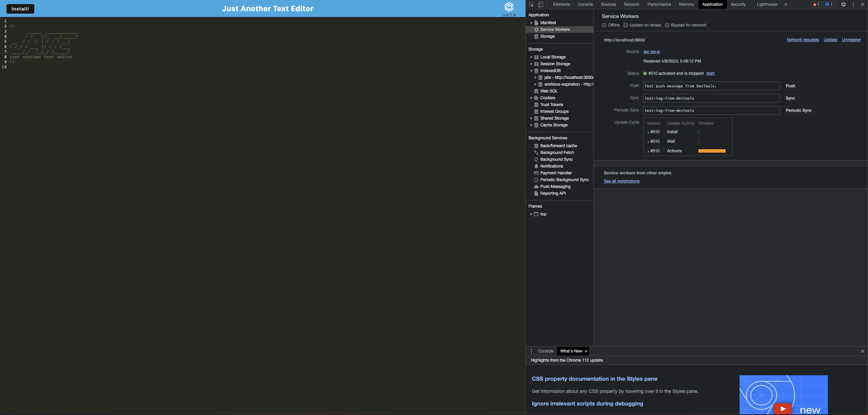
Task: Click the Push message input field
Action: click(x=710, y=86)
